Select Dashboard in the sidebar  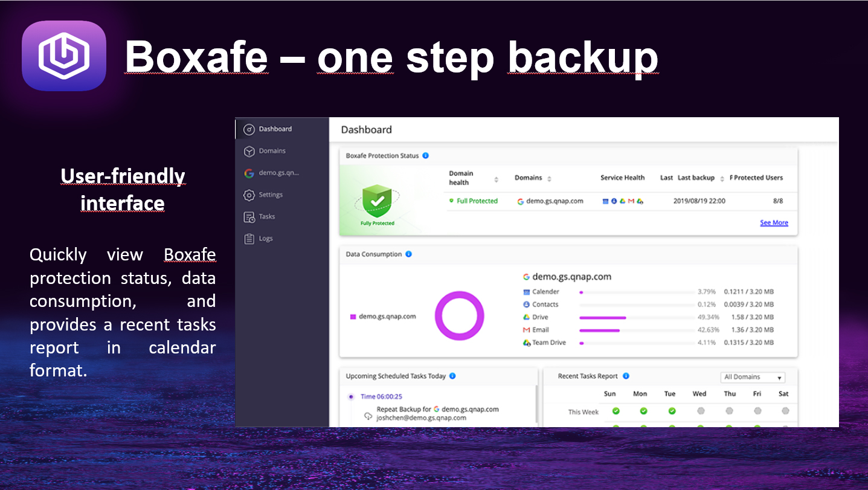pos(282,129)
